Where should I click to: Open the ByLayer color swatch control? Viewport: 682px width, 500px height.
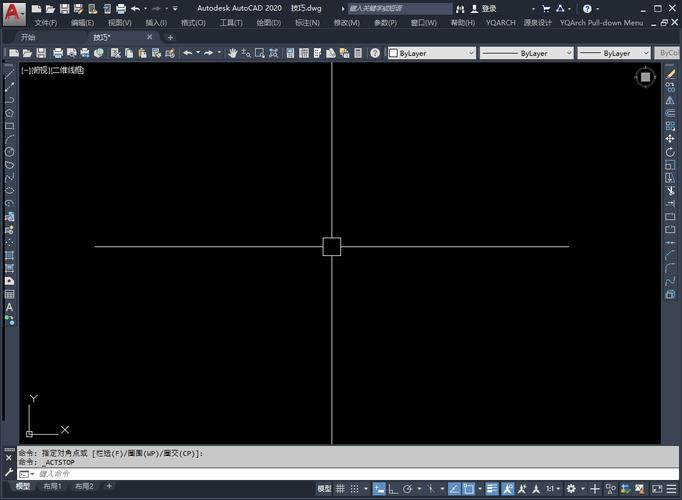[431, 53]
